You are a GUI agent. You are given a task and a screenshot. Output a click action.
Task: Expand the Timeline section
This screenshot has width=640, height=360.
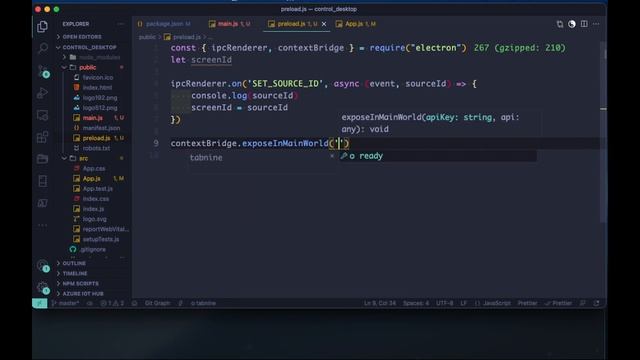pyautogui.click(x=75, y=273)
